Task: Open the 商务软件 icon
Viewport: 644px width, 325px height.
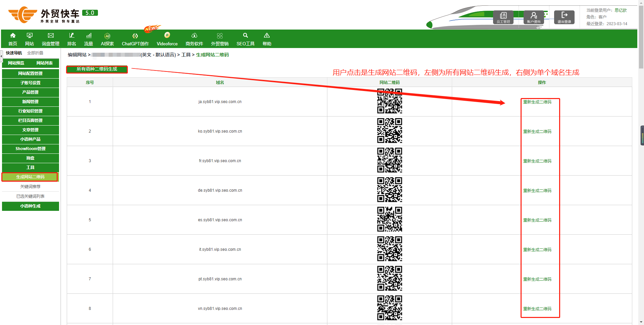Action: click(194, 35)
